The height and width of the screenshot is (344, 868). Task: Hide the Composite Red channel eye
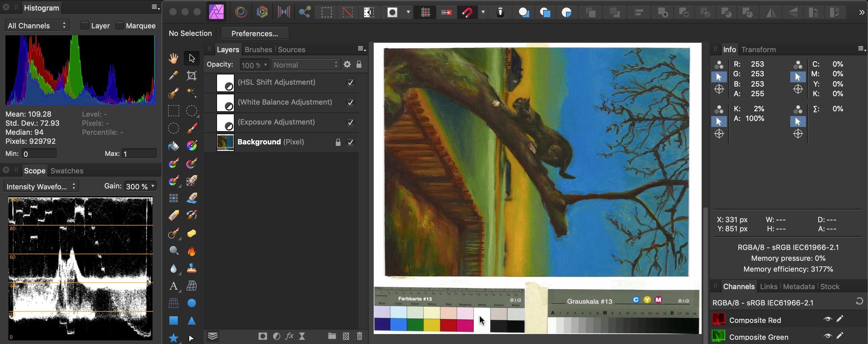click(828, 319)
